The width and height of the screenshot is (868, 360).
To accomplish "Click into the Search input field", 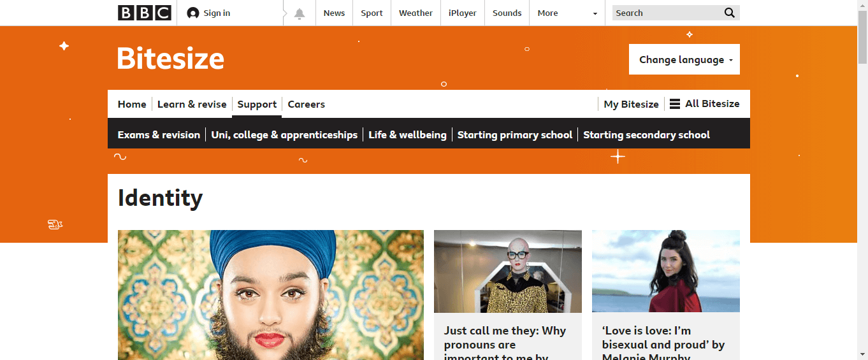I will pyautogui.click(x=667, y=13).
